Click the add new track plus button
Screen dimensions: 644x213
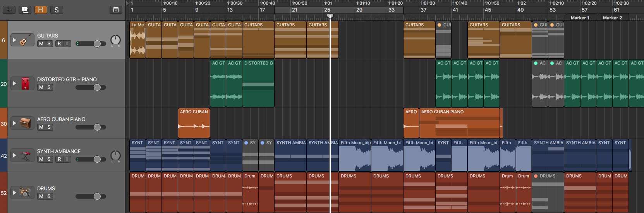coord(9,10)
